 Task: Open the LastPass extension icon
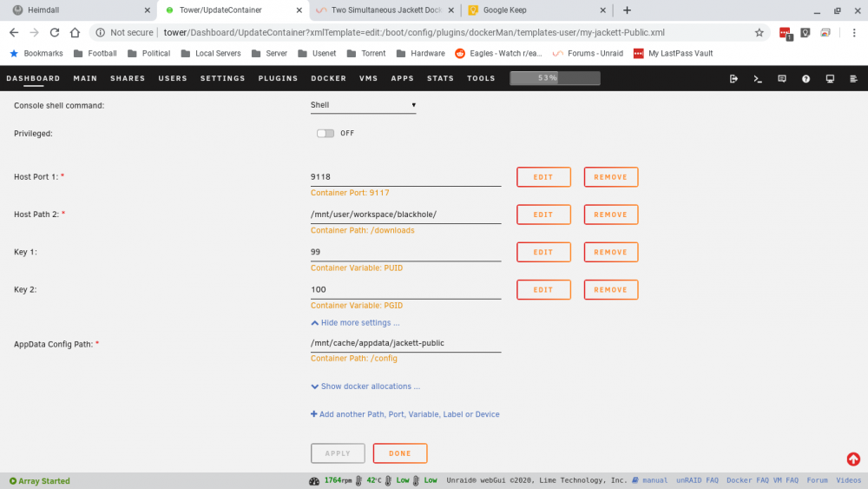(785, 33)
